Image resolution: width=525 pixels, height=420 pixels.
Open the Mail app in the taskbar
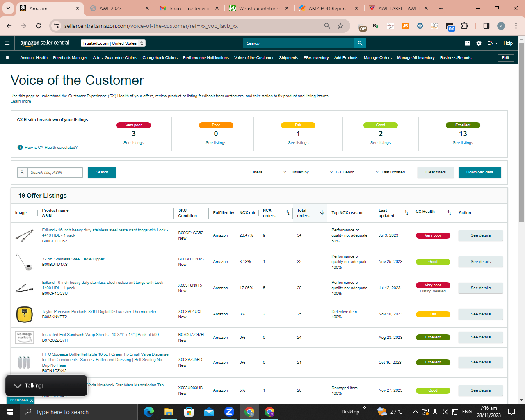[209, 412]
